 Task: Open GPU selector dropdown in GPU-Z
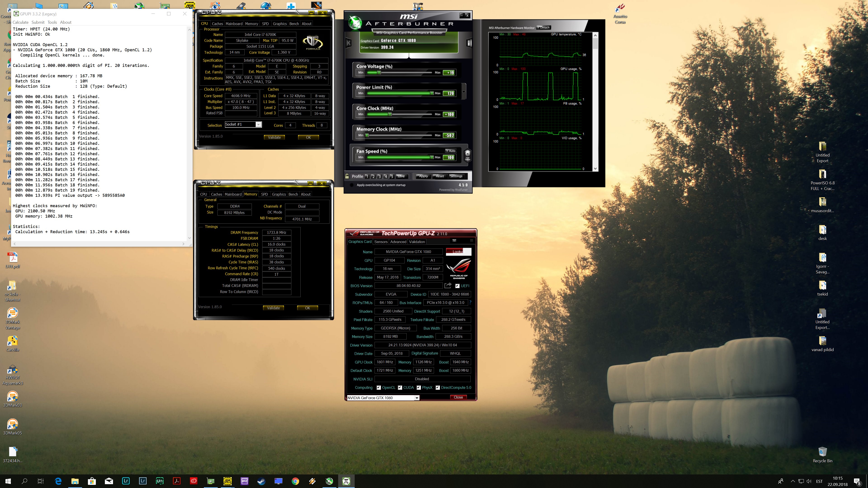416,398
